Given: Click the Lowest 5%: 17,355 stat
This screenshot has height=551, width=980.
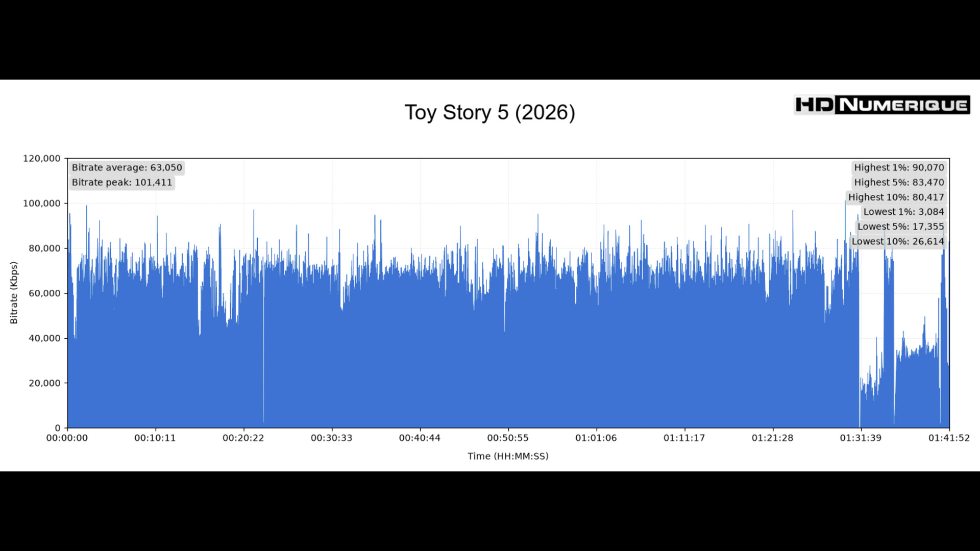Looking at the screenshot, I should click(x=901, y=227).
